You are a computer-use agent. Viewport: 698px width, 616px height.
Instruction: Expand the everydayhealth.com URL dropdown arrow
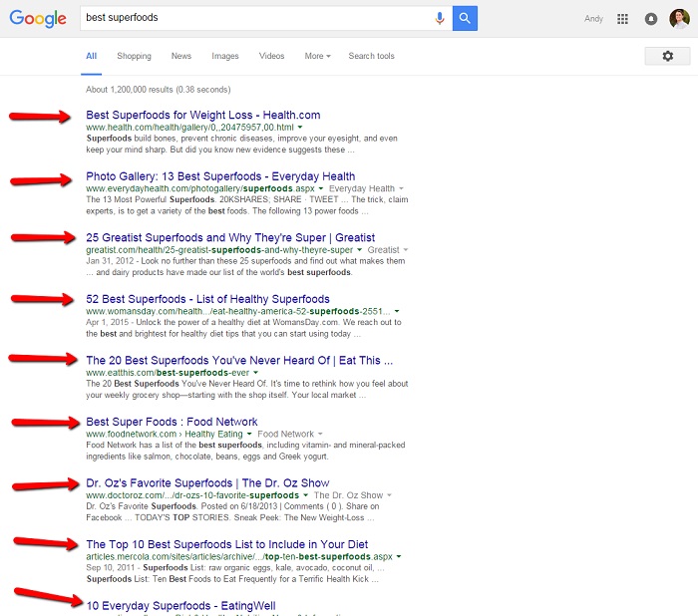pos(320,188)
